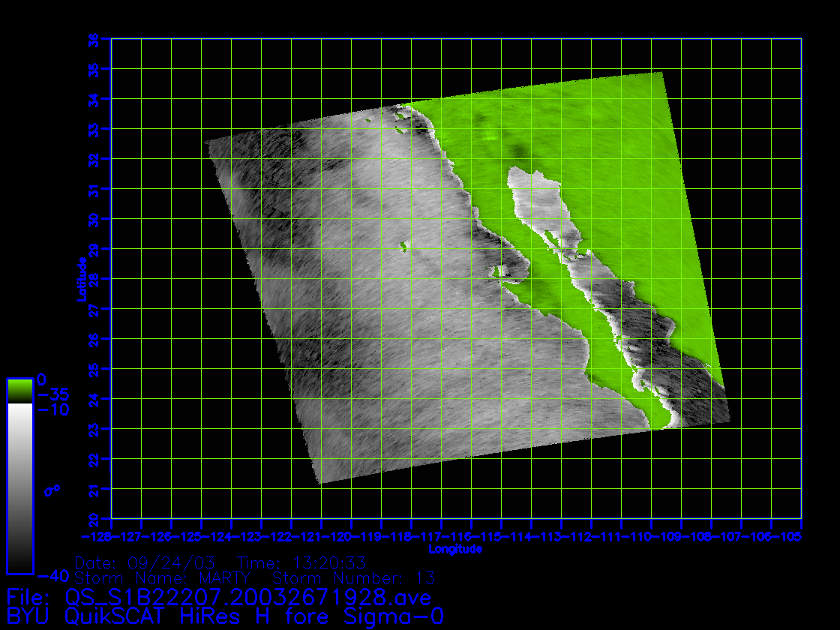The height and width of the screenshot is (630, 840).
Task: Click the Longitude axis title
Action: pos(454,549)
